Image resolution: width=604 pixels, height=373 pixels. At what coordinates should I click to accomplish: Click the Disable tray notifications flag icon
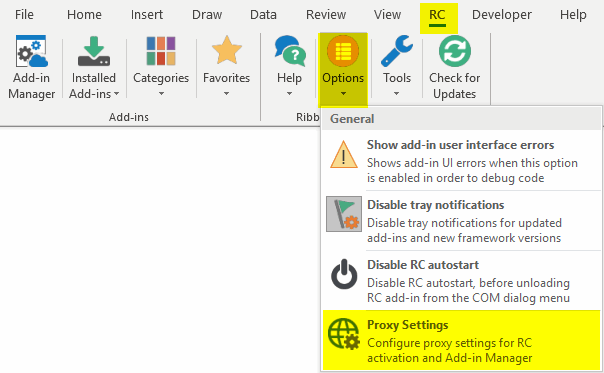pos(344,214)
